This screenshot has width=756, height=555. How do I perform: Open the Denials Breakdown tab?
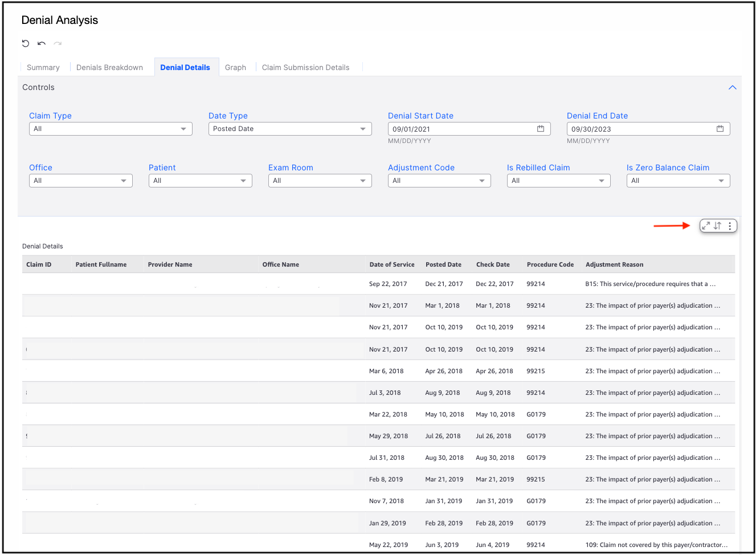pyautogui.click(x=109, y=67)
